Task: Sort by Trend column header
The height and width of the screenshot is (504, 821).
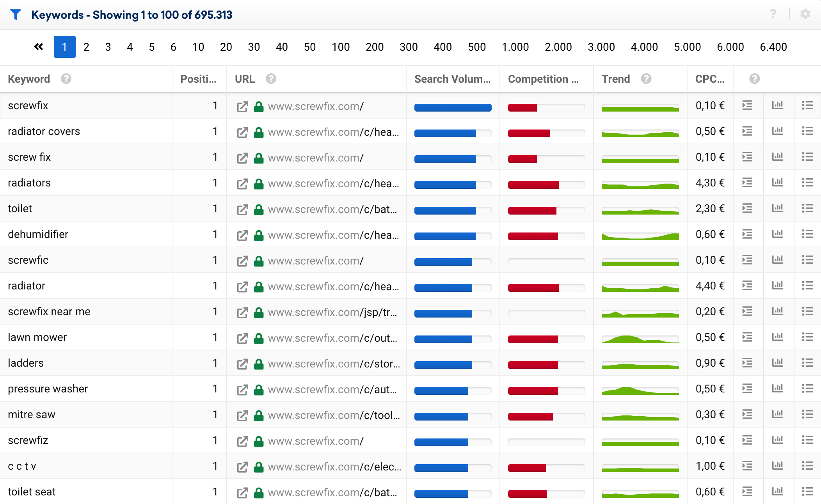Action: coord(616,79)
